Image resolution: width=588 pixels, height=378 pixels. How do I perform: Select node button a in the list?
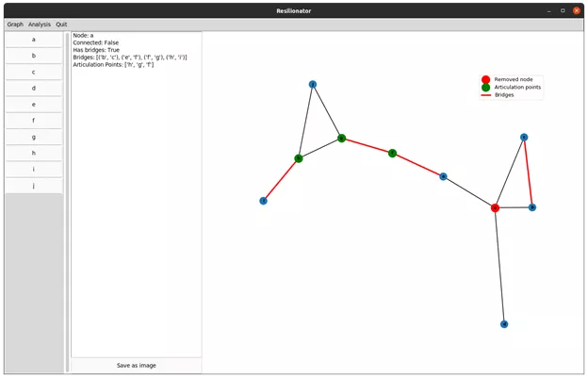coord(34,40)
